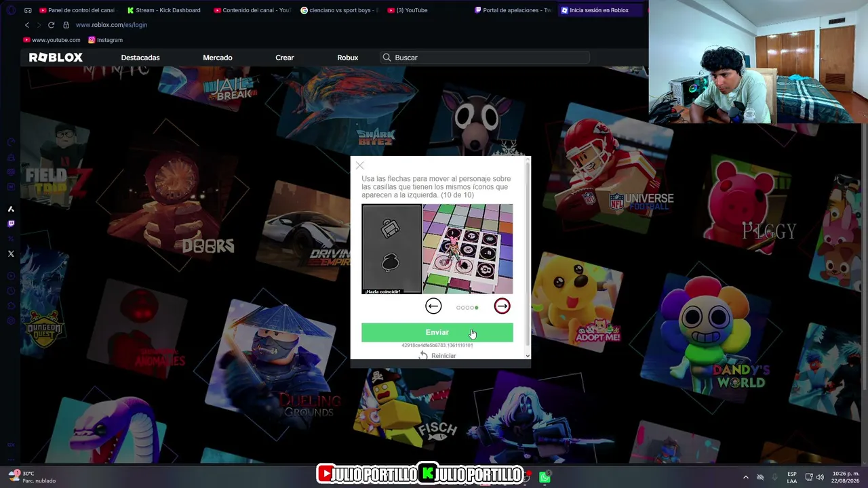Select the Inicia sesión en Roblox tab
The height and width of the screenshot is (488, 868).
tap(599, 10)
